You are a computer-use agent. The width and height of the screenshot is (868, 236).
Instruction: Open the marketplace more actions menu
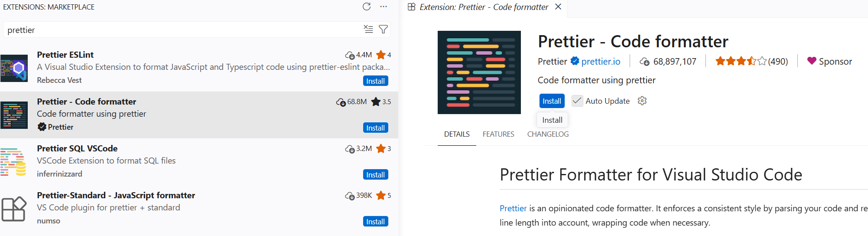pos(384,7)
